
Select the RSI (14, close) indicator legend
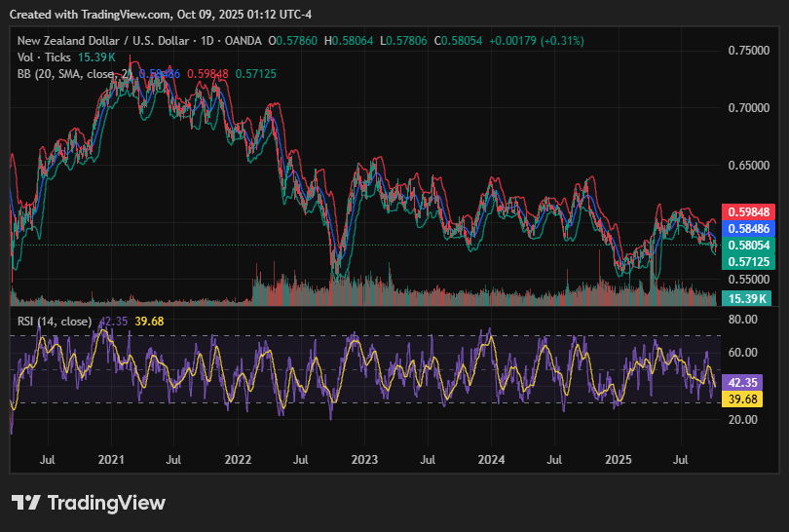(x=55, y=321)
